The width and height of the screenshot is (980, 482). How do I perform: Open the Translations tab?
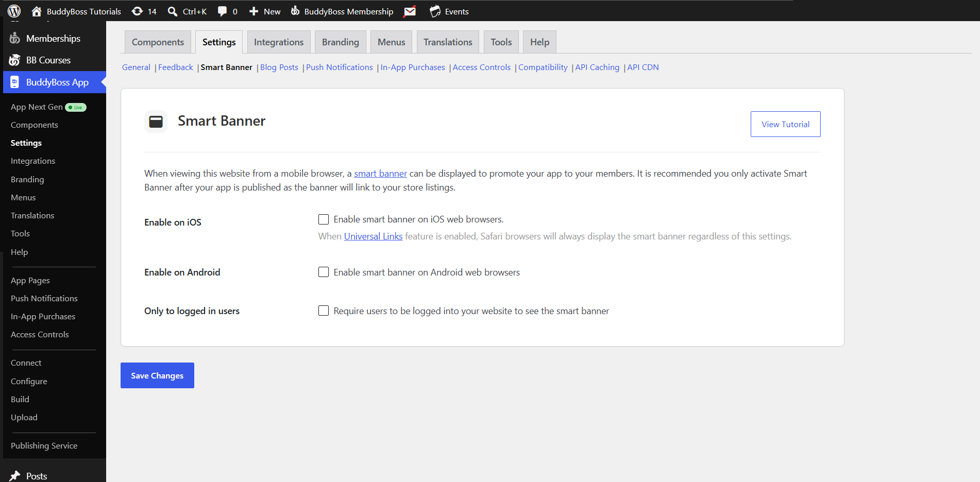point(448,42)
